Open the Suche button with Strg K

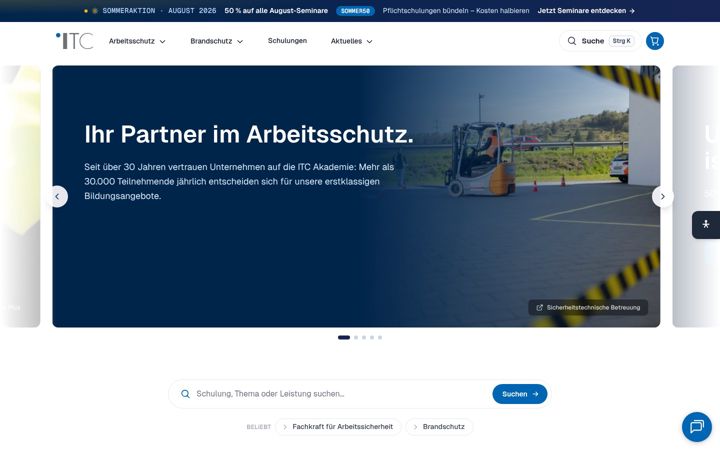[x=600, y=41]
